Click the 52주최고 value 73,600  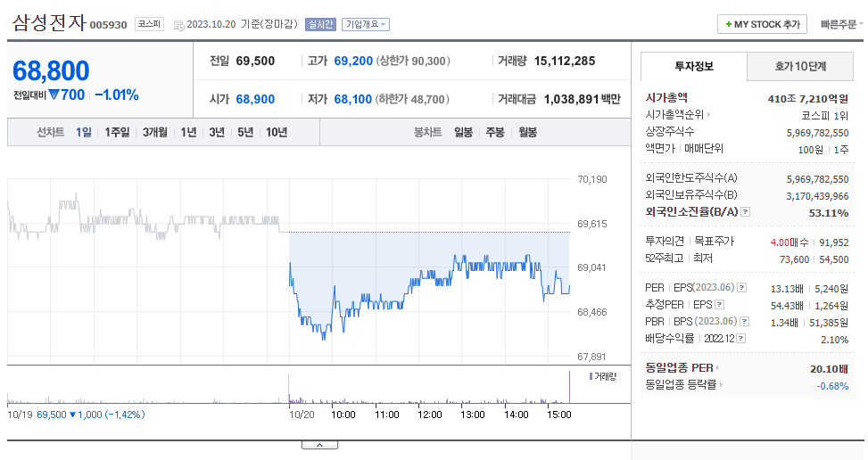[x=794, y=259]
